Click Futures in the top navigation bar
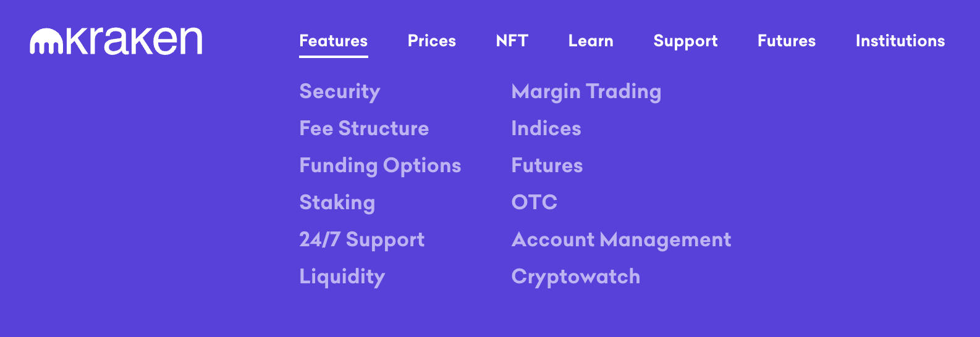 [786, 41]
